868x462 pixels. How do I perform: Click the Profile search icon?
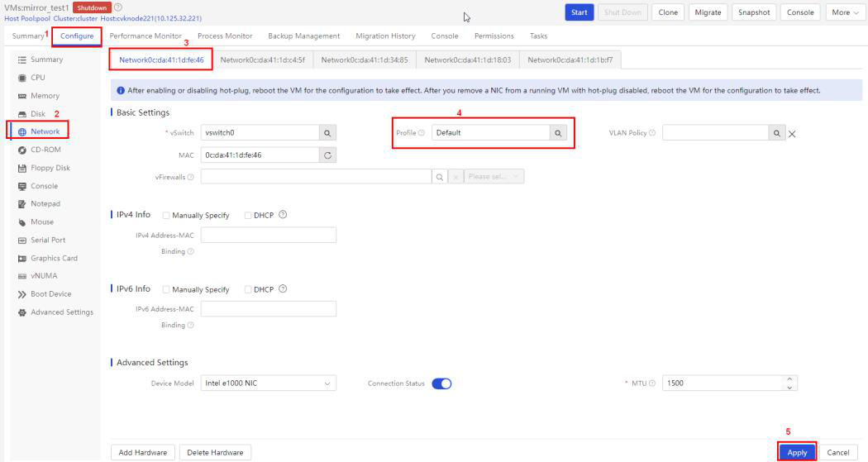click(x=558, y=133)
